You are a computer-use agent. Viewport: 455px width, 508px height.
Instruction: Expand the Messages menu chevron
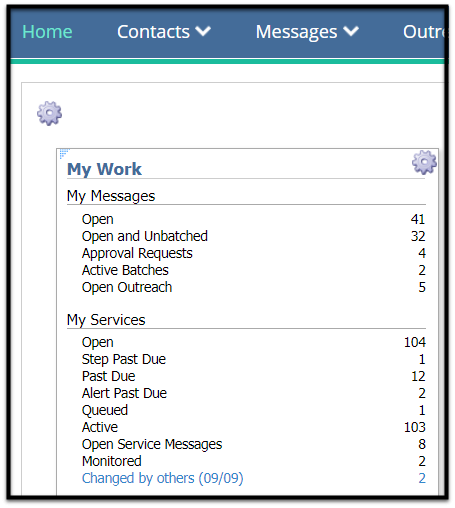click(x=351, y=31)
